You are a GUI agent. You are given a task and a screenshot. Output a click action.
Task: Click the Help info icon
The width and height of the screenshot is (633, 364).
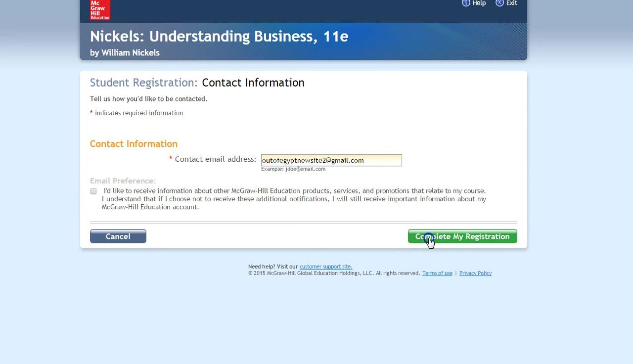[466, 3]
